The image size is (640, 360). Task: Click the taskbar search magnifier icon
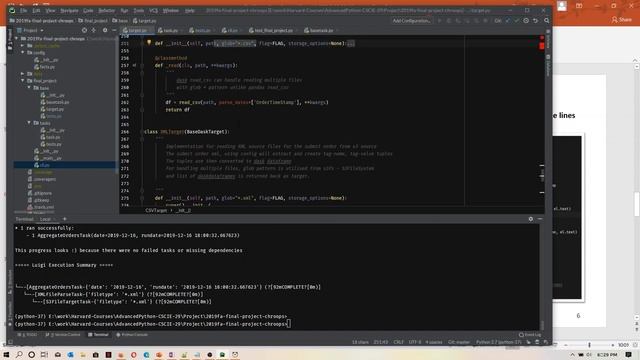click(19, 355)
